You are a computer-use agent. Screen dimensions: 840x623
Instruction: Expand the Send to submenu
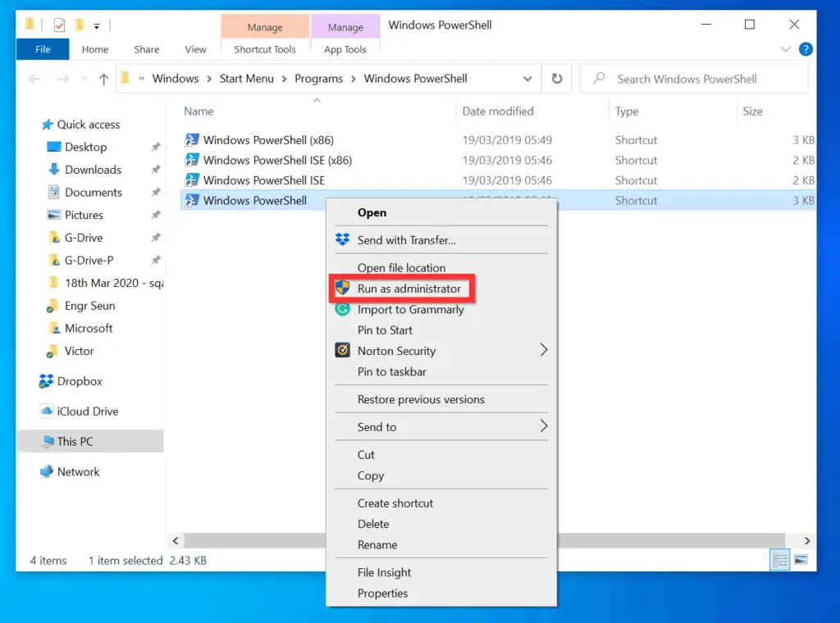pyautogui.click(x=543, y=426)
